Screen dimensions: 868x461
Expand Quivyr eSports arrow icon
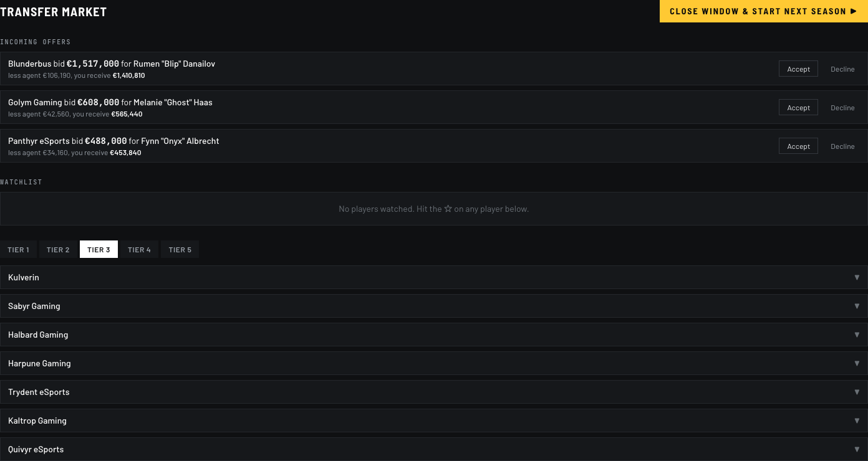(857, 449)
